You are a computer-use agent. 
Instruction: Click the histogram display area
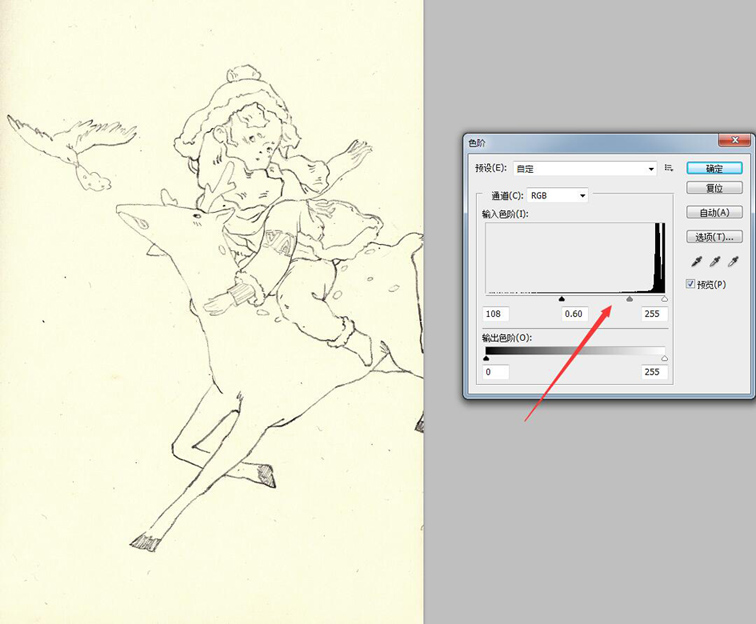pos(575,258)
